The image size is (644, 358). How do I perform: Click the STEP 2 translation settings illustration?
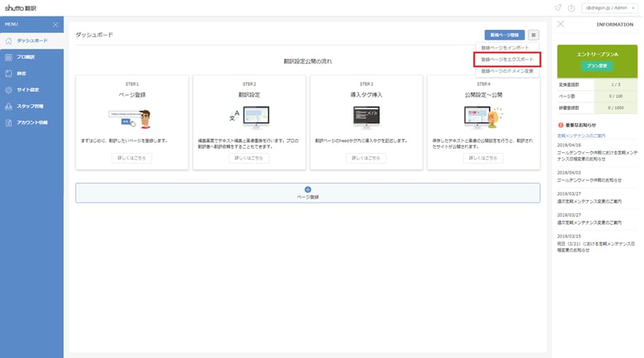(249, 117)
